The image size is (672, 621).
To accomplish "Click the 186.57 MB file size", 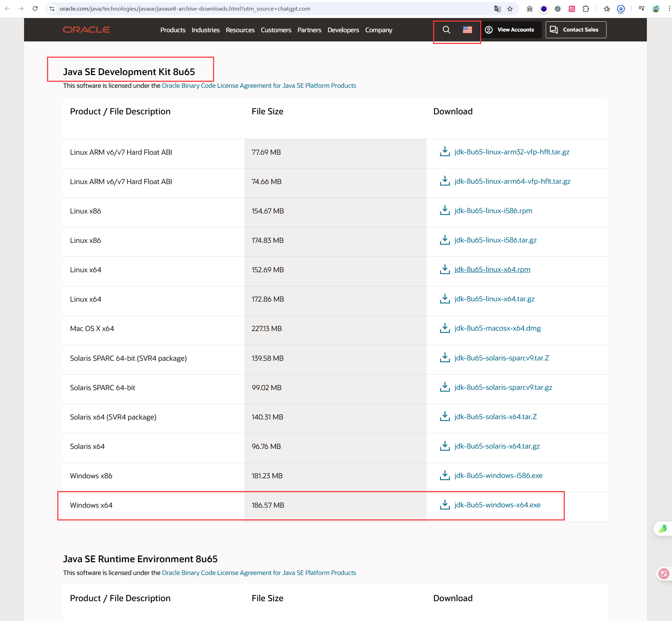I will coord(268,505).
